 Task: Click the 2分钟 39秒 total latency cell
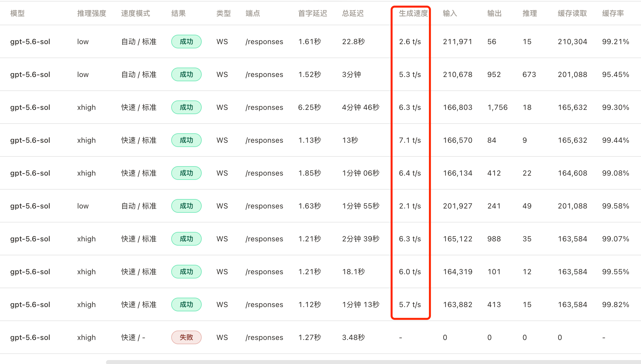pyautogui.click(x=361, y=239)
